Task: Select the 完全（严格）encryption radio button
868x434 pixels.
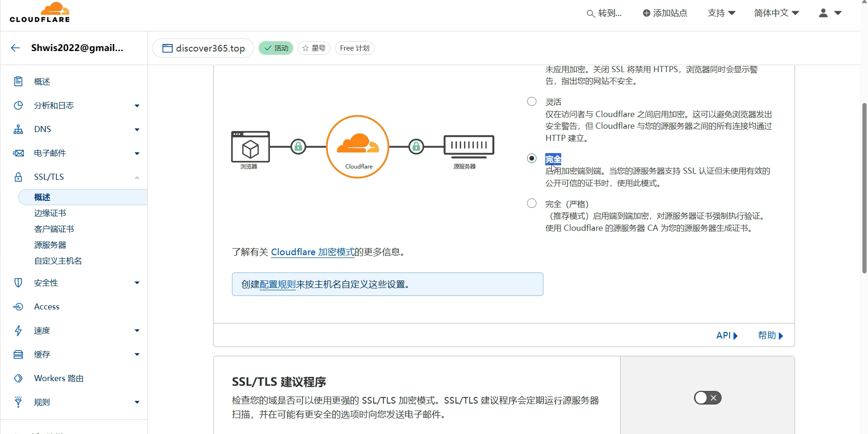Action: pos(532,203)
